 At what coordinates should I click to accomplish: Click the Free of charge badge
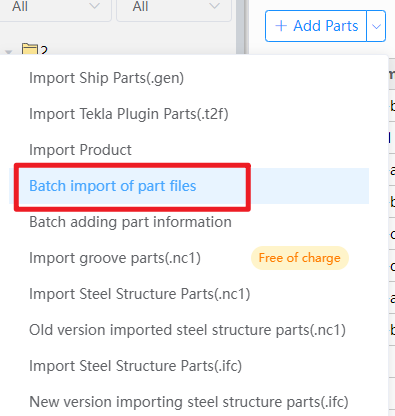click(x=300, y=258)
